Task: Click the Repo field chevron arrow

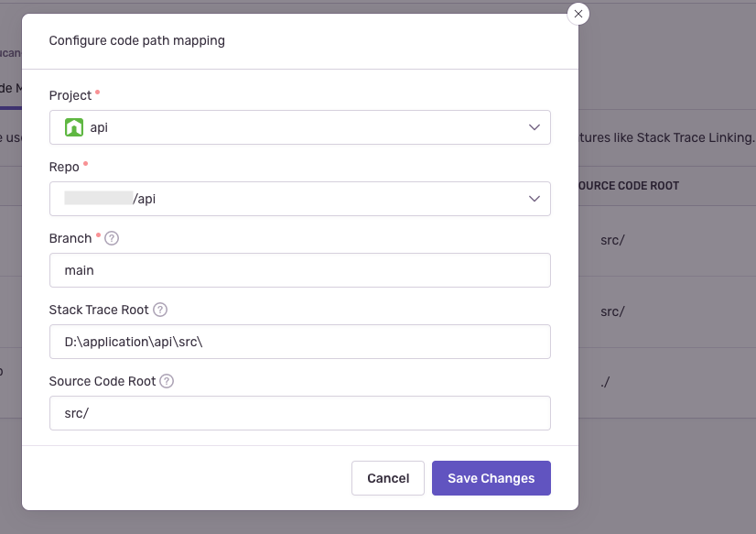Action: pyautogui.click(x=535, y=199)
